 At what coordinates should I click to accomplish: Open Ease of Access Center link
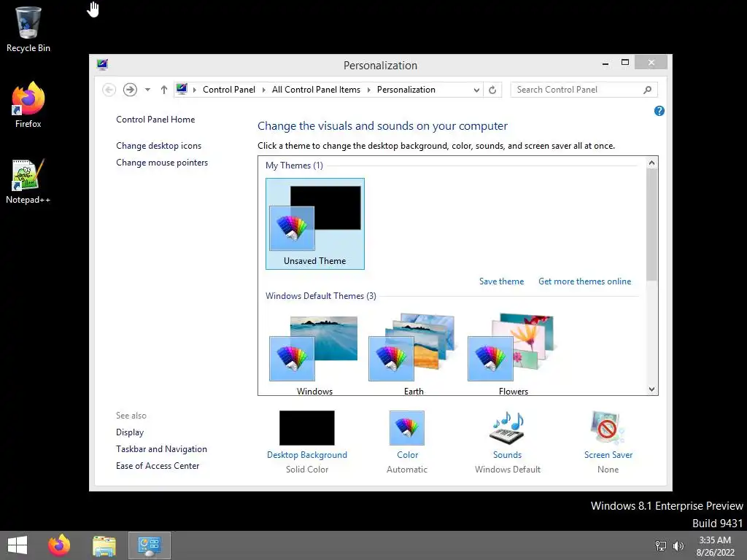click(x=158, y=466)
